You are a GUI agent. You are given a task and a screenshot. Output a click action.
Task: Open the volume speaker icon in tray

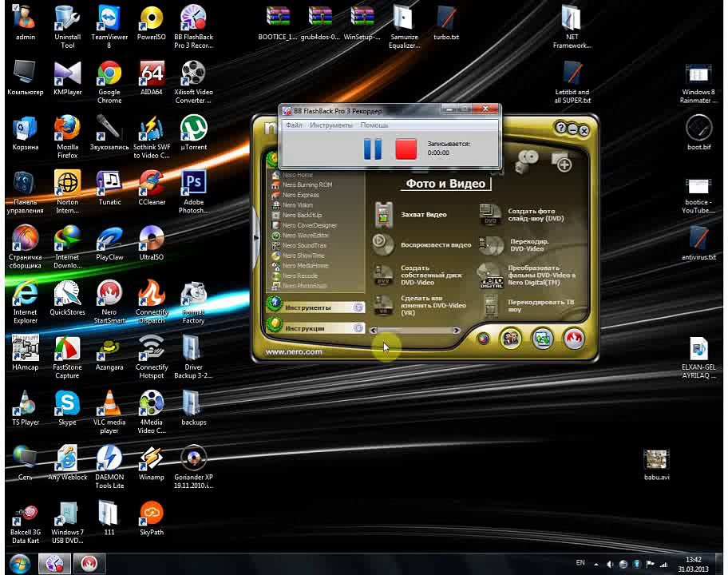pos(610,565)
